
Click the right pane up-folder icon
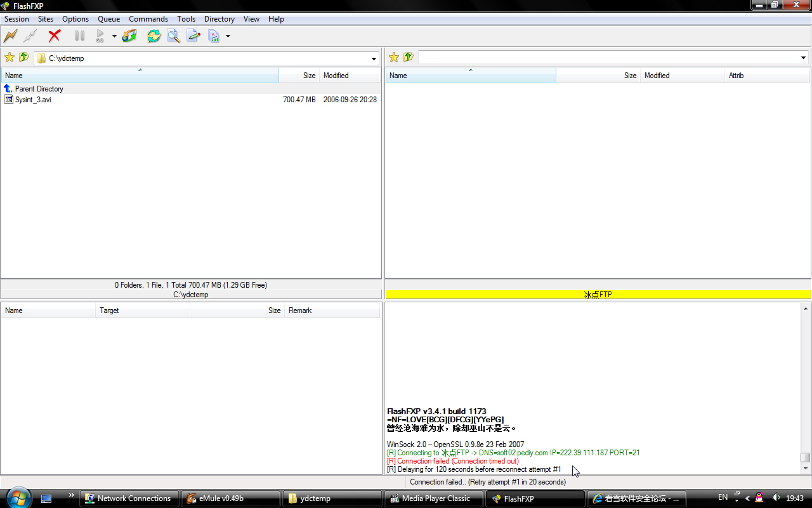409,58
